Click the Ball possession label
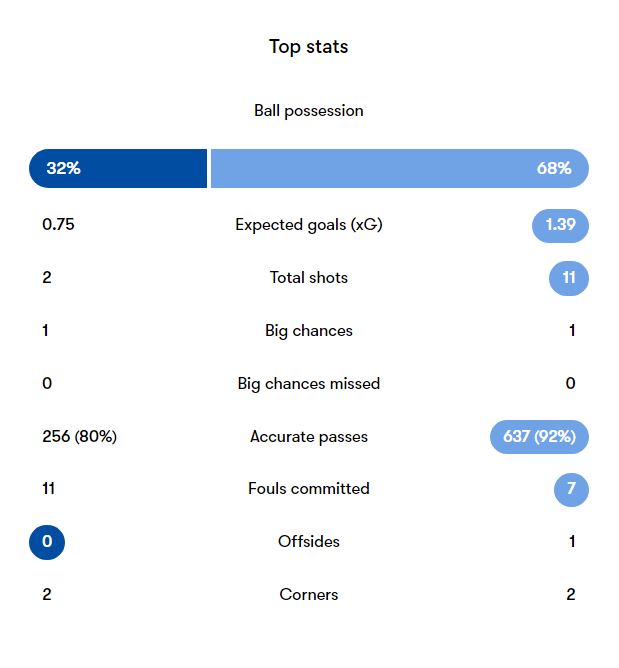The image size is (619, 668). [x=308, y=111]
